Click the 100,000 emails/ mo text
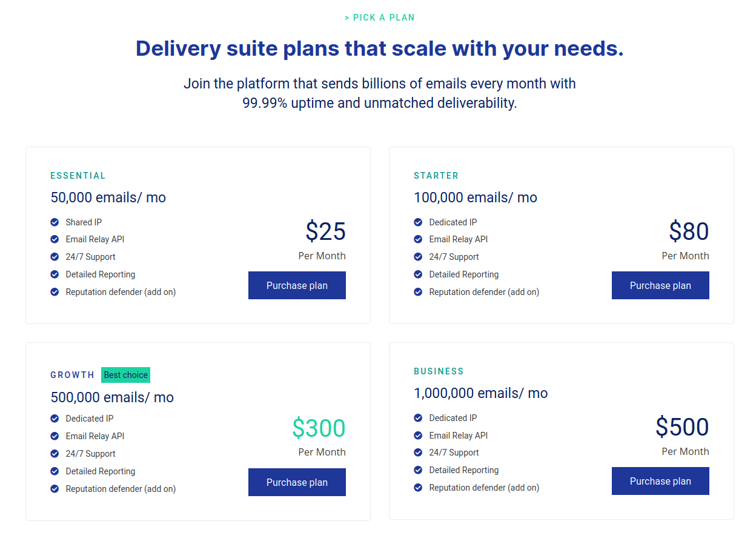This screenshot has width=756, height=544. coord(476,197)
